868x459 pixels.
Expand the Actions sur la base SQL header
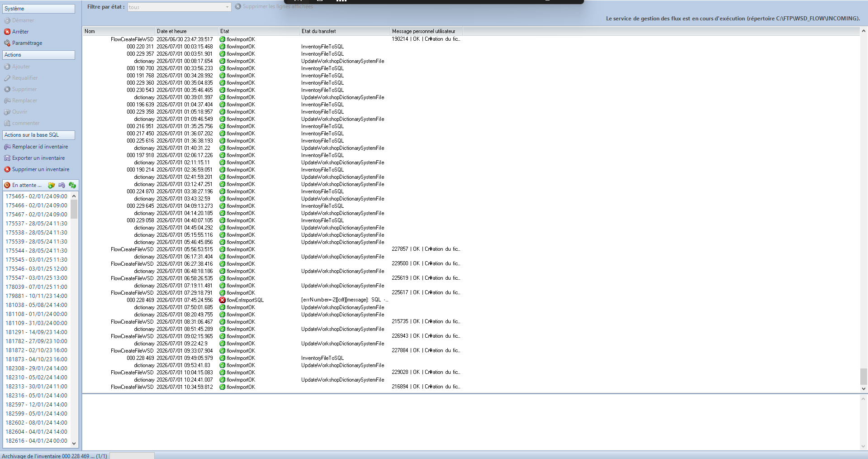tap(39, 135)
